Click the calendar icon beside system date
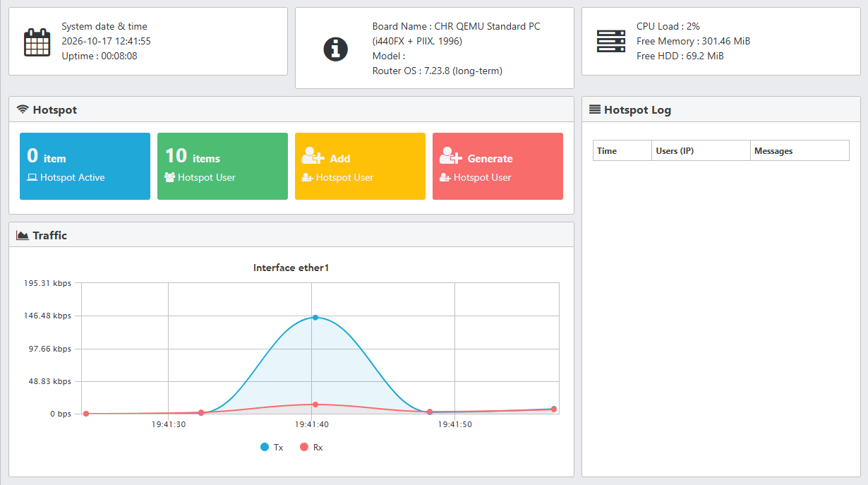 click(37, 42)
